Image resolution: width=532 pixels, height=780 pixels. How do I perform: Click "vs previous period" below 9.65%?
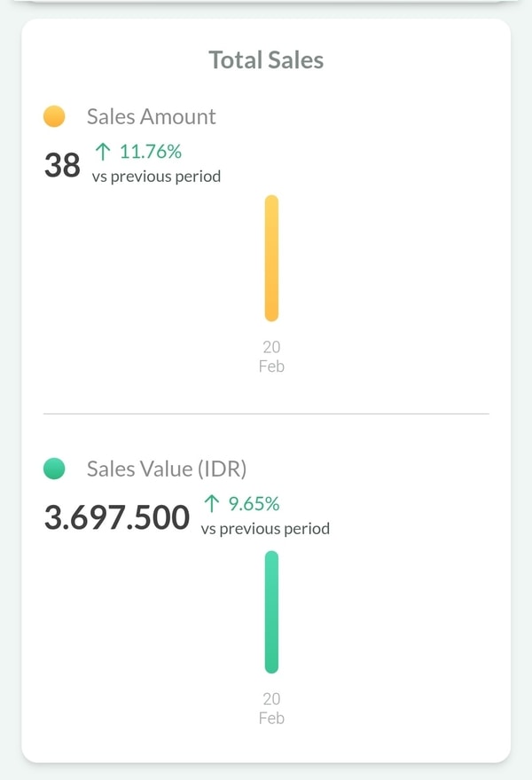(265, 529)
